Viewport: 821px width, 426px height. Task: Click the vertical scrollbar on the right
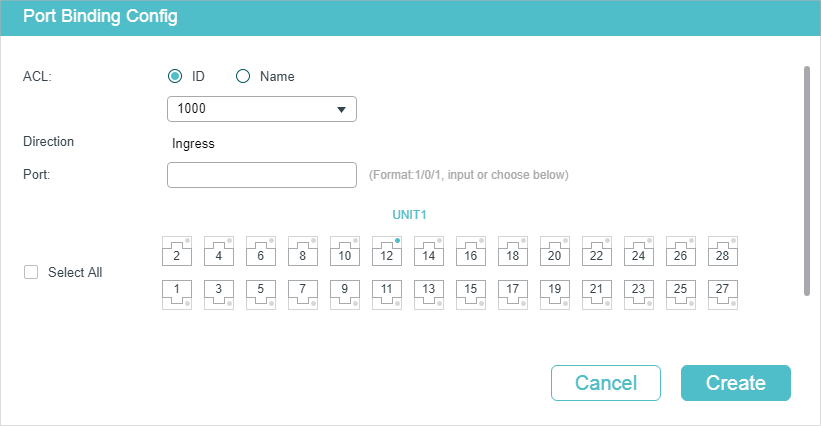(807, 180)
